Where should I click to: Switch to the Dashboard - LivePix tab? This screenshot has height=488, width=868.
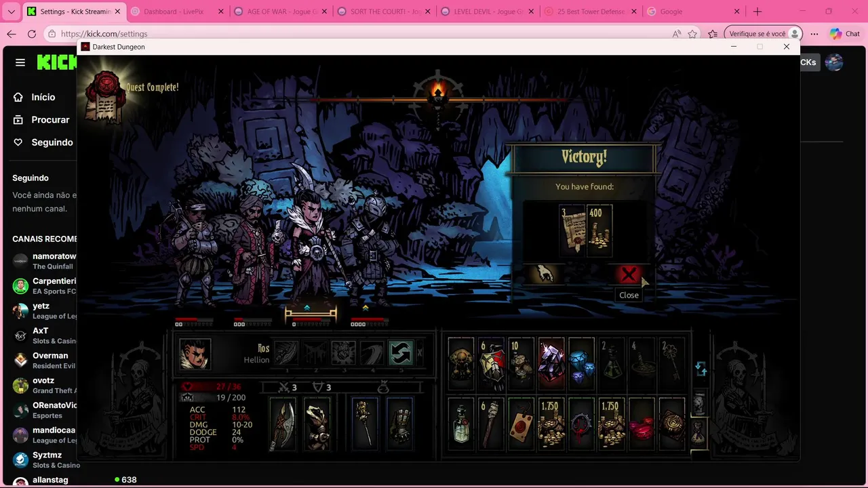[177, 12]
